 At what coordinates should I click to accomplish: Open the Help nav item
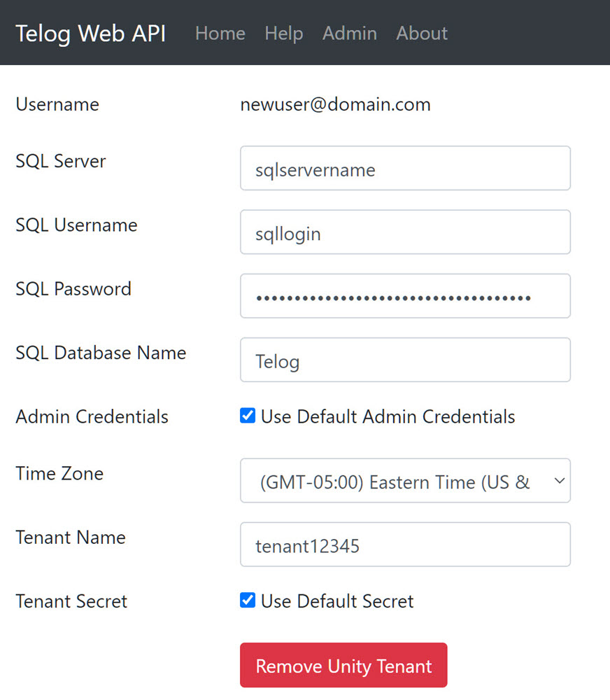pos(283,33)
